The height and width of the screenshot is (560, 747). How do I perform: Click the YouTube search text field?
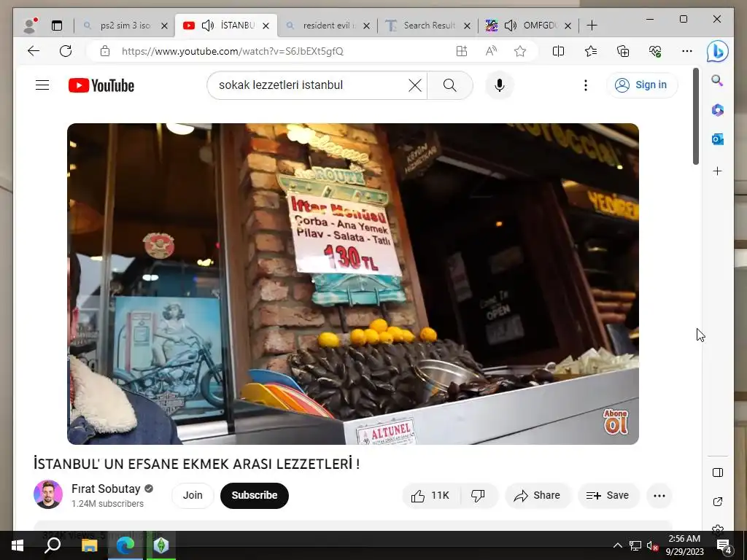click(x=309, y=85)
